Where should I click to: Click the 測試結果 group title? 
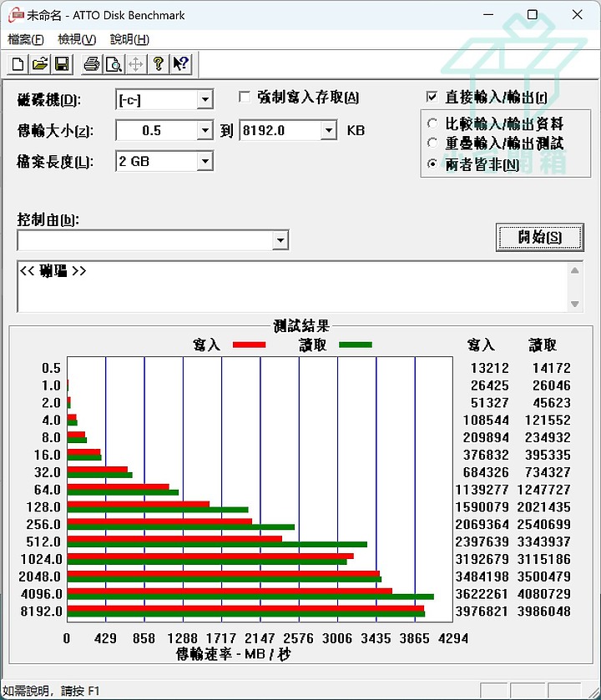pos(301,326)
